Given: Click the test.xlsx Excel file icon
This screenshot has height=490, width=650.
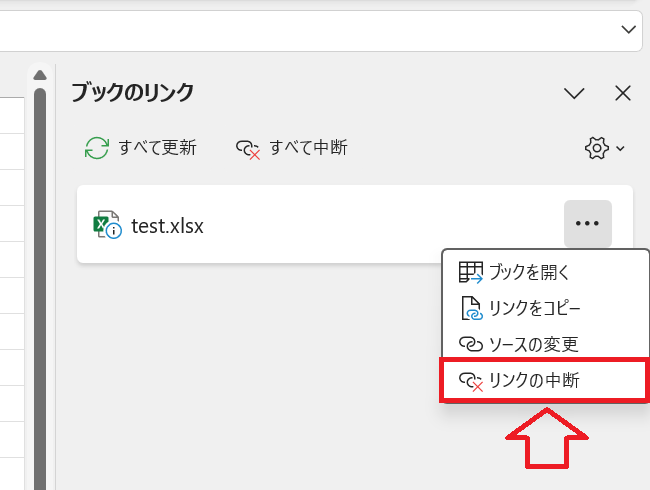Looking at the screenshot, I should pos(107,224).
